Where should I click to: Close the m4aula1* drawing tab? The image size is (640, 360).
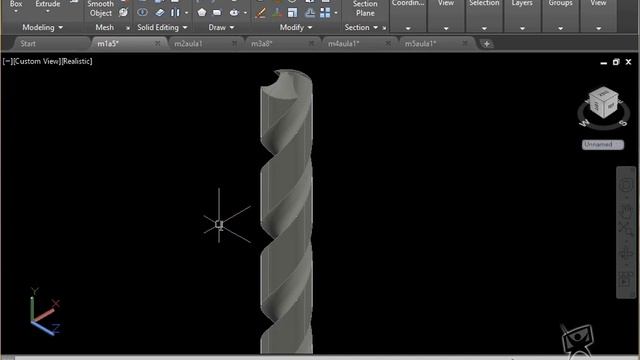(x=388, y=43)
